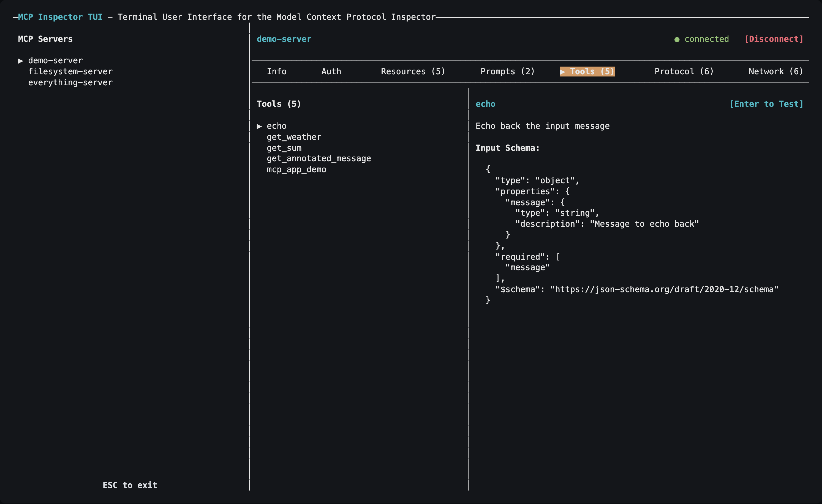Select everything-server in the servers list
Image resolution: width=822 pixels, height=504 pixels.
pyautogui.click(x=70, y=83)
